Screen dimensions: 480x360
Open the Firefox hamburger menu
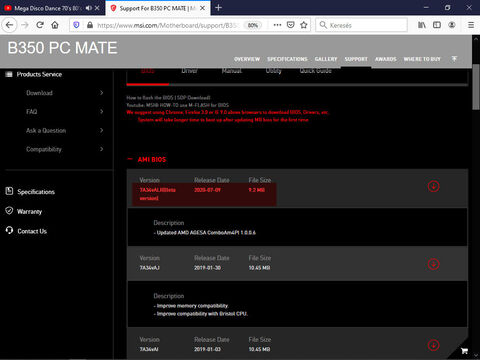(x=471, y=25)
